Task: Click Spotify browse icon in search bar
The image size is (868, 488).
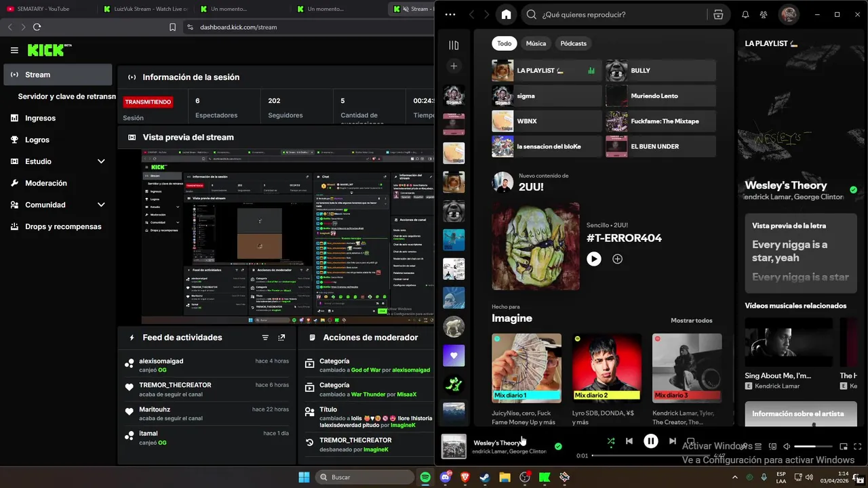Action: [718, 14]
